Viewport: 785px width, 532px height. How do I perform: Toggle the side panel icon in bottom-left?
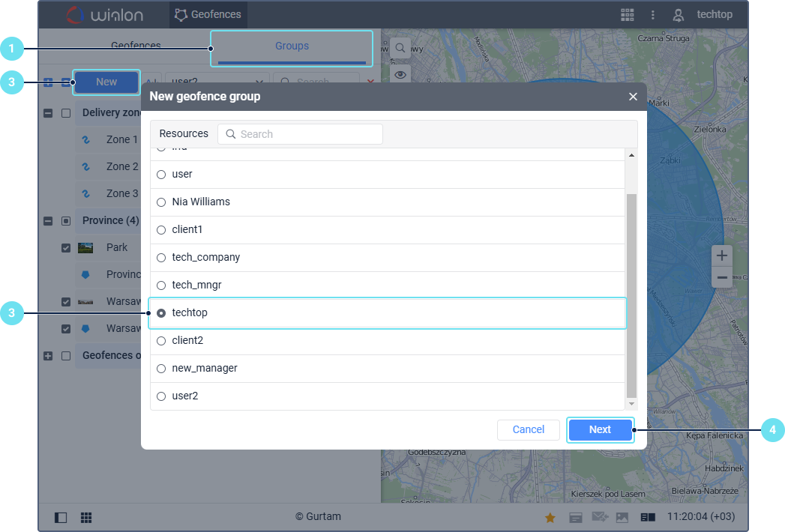[x=61, y=517]
